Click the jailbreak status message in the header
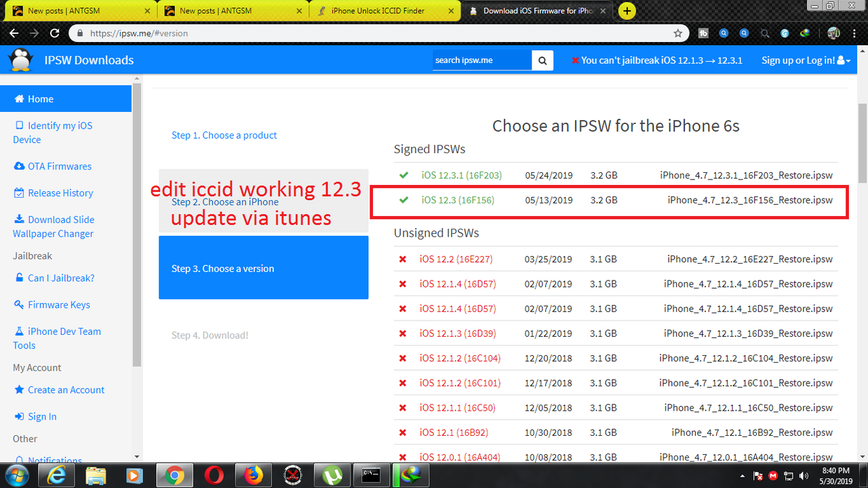868x488 pixels. click(656, 60)
